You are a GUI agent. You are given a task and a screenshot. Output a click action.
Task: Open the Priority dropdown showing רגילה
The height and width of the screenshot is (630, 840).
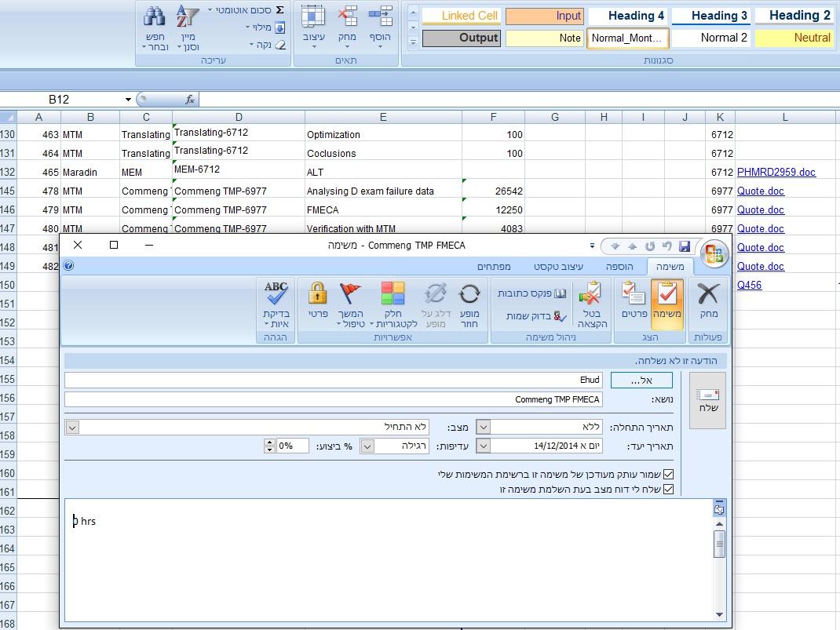tap(367, 446)
